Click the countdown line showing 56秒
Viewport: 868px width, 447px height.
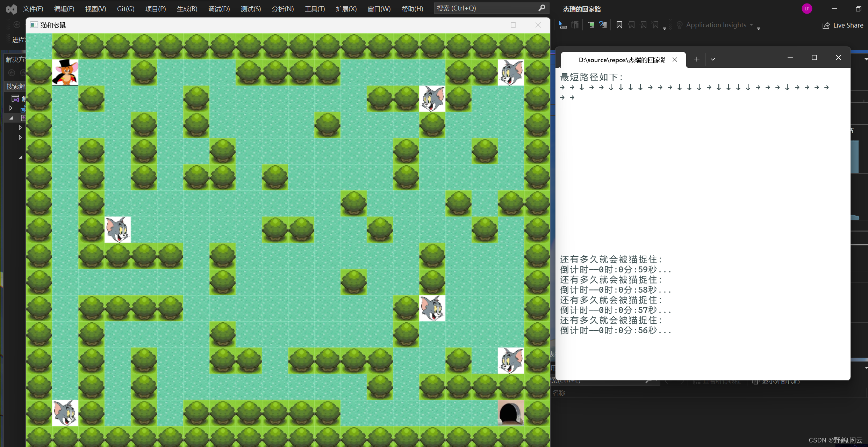click(x=616, y=330)
